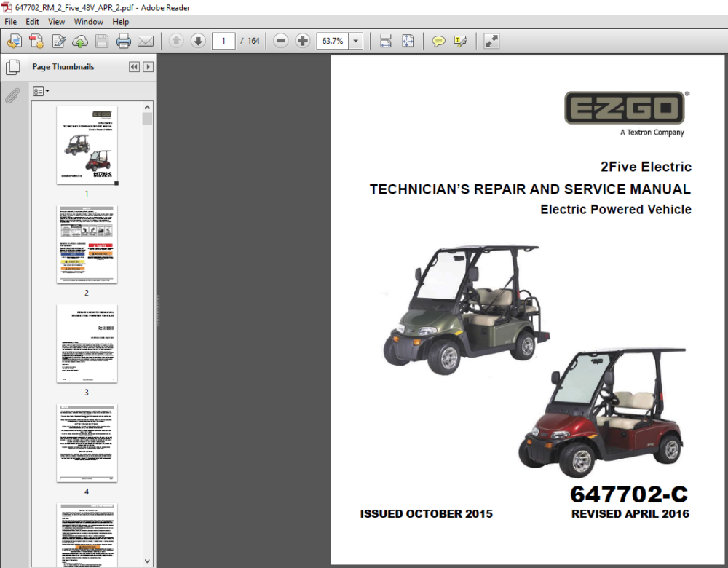Open the View menu
The width and height of the screenshot is (728, 568).
coord(56,22)
